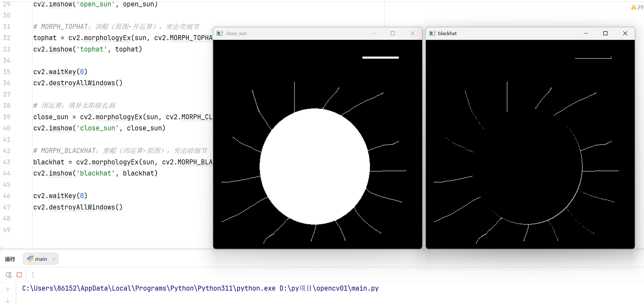
Task: Click the close_sun window app icon
Action: coord(220,33)
